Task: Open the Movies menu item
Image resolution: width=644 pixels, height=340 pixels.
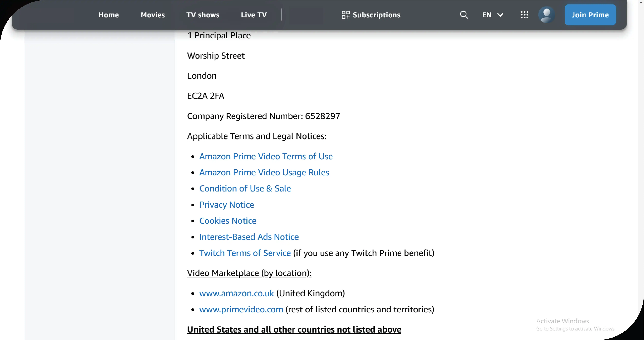Action: point(152,15)
